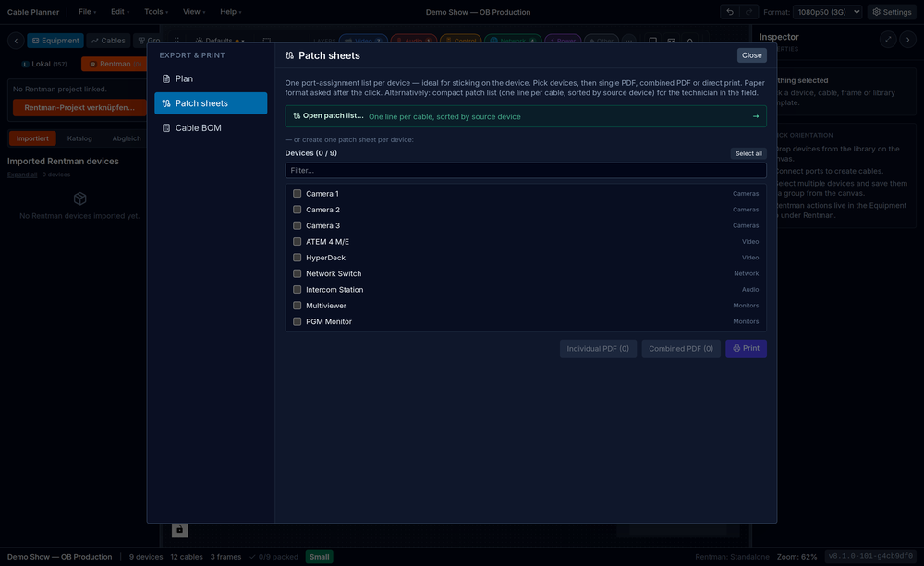Click the undo arrow in top bar
Viewport: 924px width, 566px height.
730,12
